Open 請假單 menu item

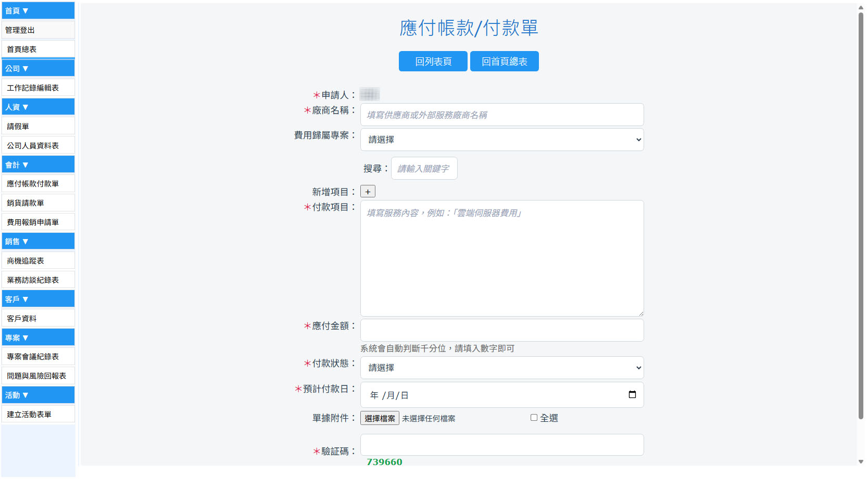click(x=38, y=126)
